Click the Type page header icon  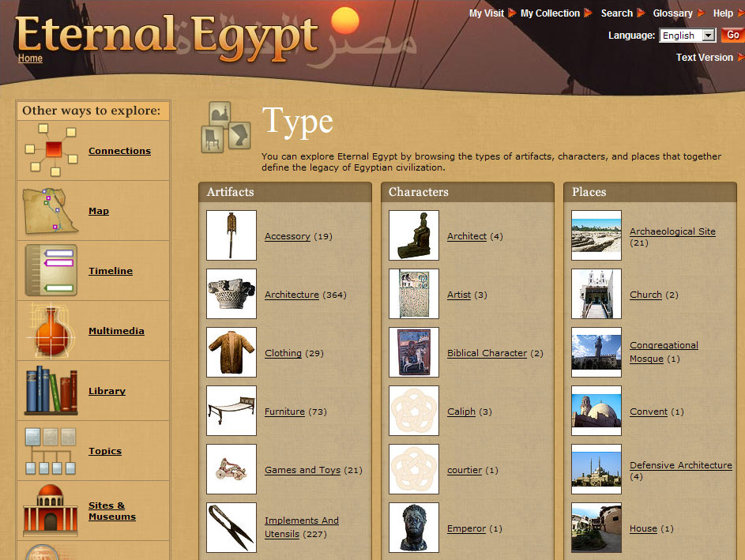(x=225, y=126)
